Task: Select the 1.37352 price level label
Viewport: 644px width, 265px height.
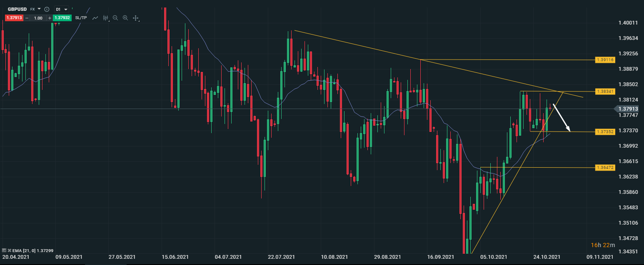Action: coord(605,132)
